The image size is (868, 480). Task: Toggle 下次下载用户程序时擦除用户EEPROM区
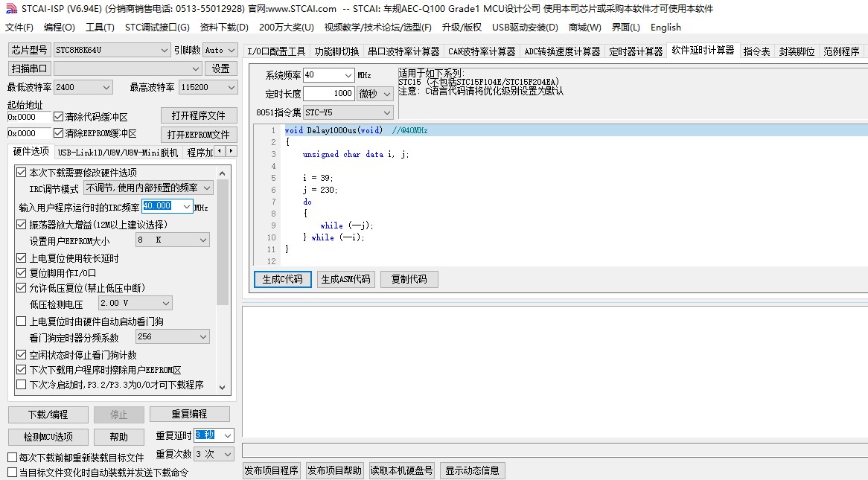pos(21,370)
